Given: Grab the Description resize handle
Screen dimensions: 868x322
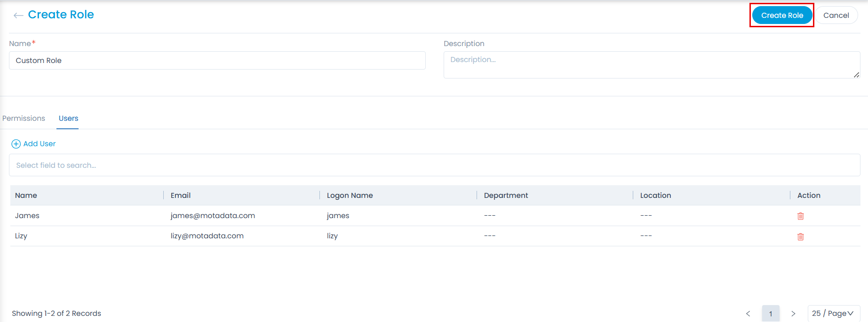Looking at the screenshot, I should click(857, 75).
